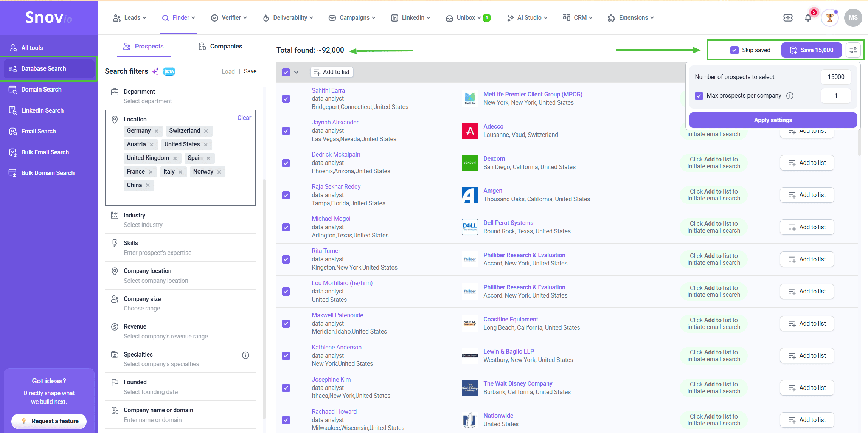The height and width of the screenshot is (433, 868).
Task: Toggle the select-all prospects checkbox
Action: point(286,72)
